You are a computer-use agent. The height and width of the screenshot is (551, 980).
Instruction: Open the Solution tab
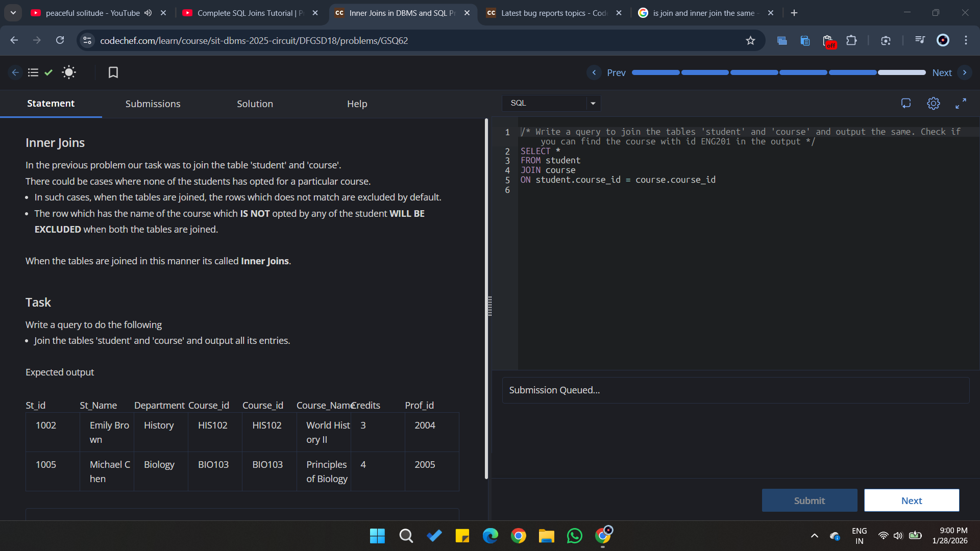click(x=255, y=104)
